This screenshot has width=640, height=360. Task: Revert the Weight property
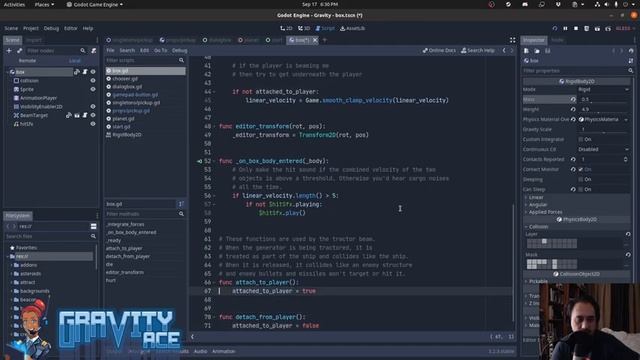click(573, 109)
